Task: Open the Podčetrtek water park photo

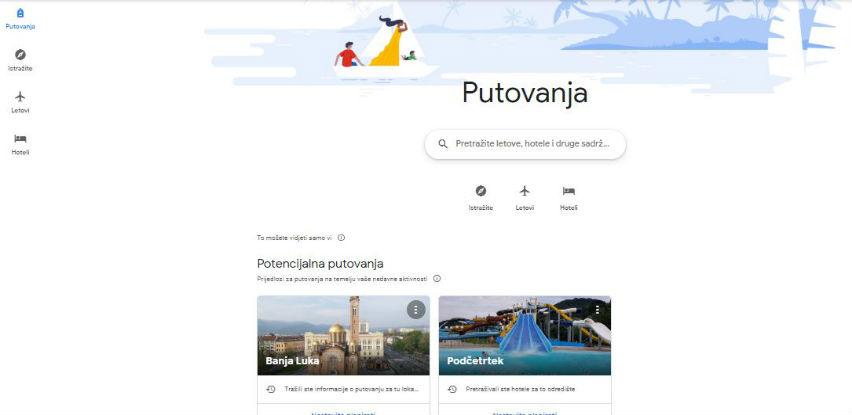Action: click(x=525, y=335)
